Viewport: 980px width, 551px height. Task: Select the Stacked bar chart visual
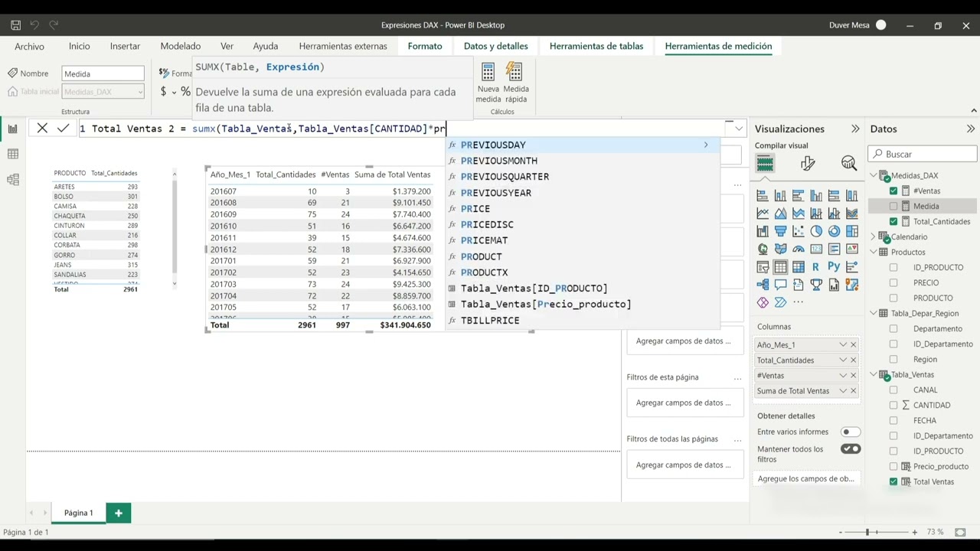pos(763,196)
